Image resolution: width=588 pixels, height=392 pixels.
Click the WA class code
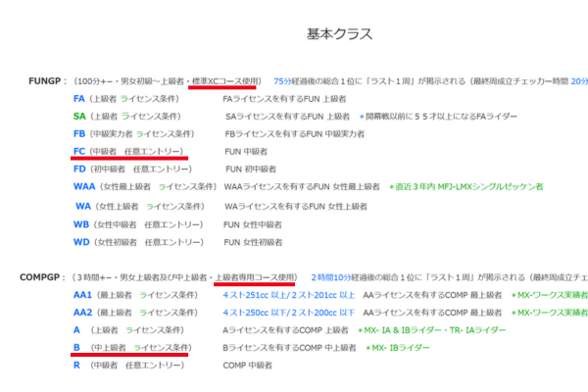coord(83,207)
